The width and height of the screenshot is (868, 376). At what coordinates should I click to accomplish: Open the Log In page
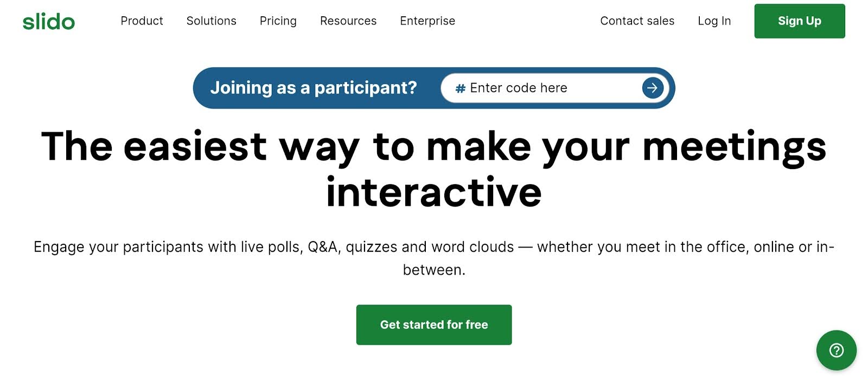pyautogui.click(x=714, y=21)
